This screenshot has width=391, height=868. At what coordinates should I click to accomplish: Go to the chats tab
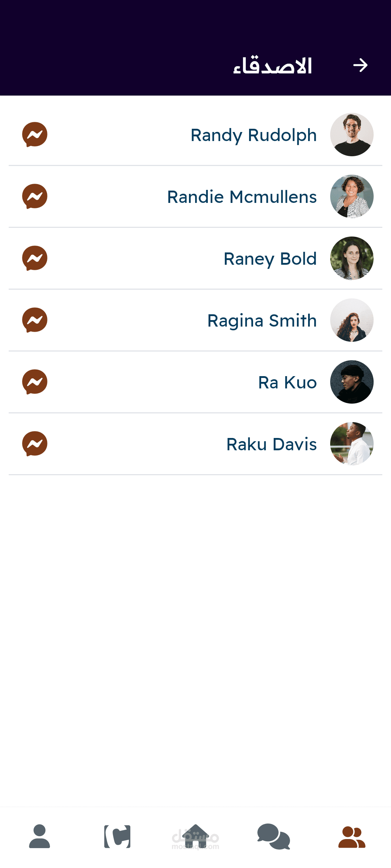(x=274, y=836)
